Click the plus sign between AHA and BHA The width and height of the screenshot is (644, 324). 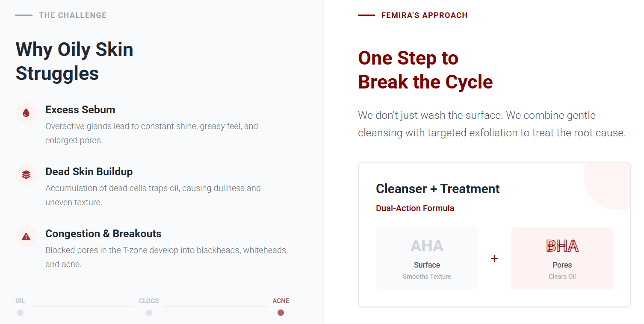(494, 259)
